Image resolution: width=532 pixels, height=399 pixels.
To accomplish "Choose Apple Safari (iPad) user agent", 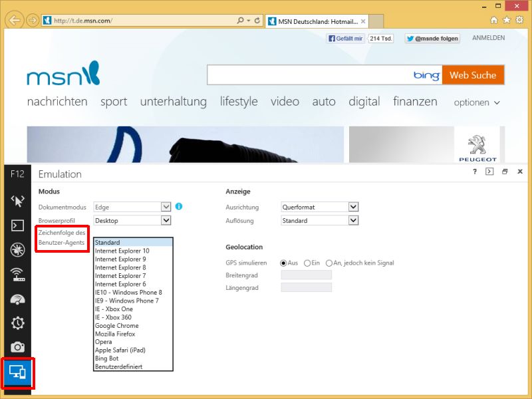I will pyautogui.click(x=134, y=350).
